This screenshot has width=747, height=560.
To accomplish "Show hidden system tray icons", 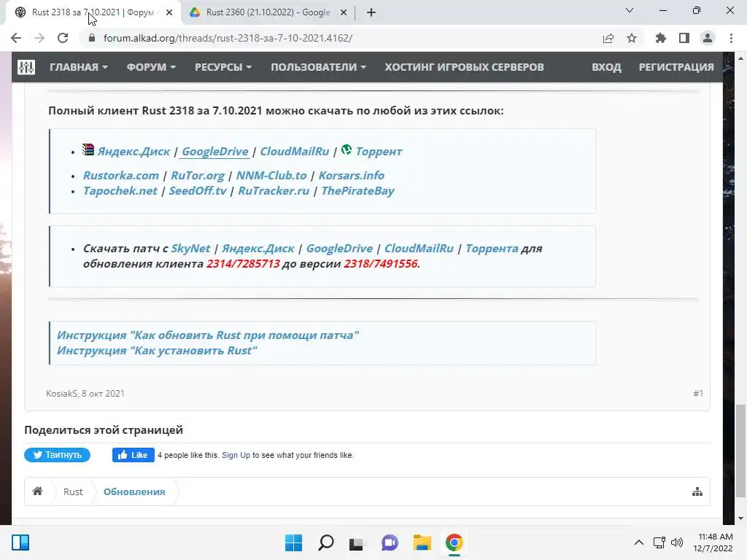I will pos(639,542).
